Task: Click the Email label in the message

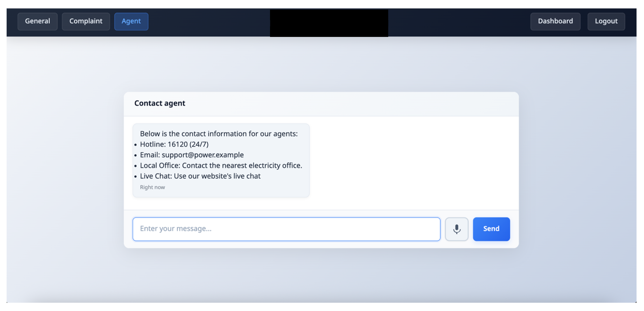Action: click(150, 155)
